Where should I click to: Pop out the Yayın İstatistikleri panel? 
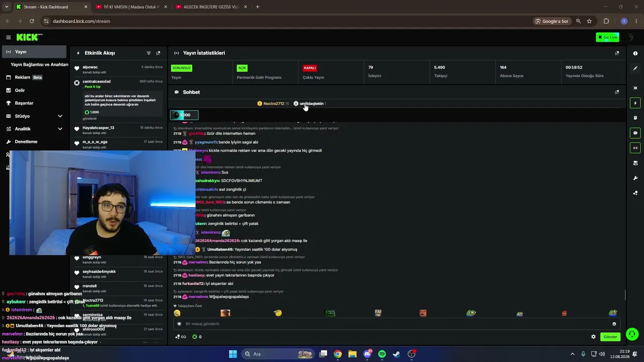pyautogui.click(x=617, y=53)
